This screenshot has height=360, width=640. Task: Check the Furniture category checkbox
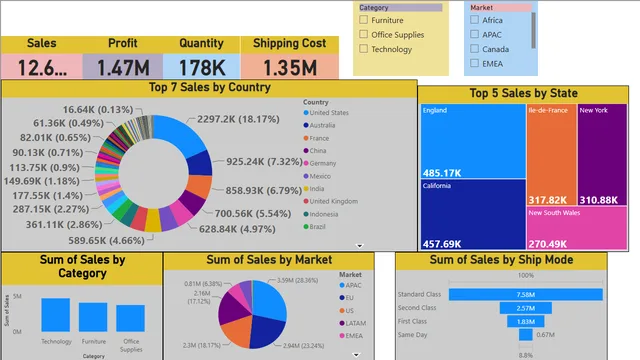[x=363, y=20]
